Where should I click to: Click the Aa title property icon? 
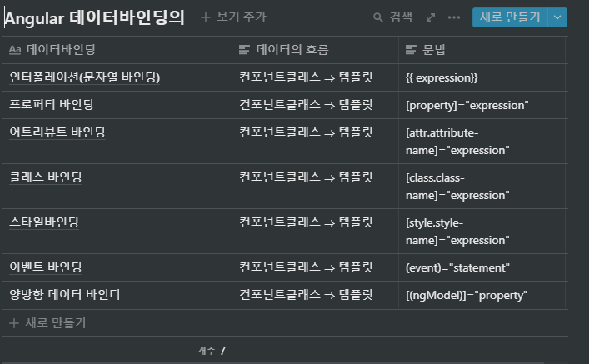[x=15, y=50]
